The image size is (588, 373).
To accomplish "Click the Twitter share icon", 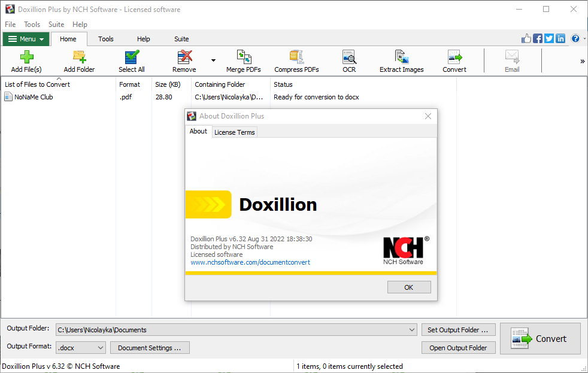I will [549, 38].
